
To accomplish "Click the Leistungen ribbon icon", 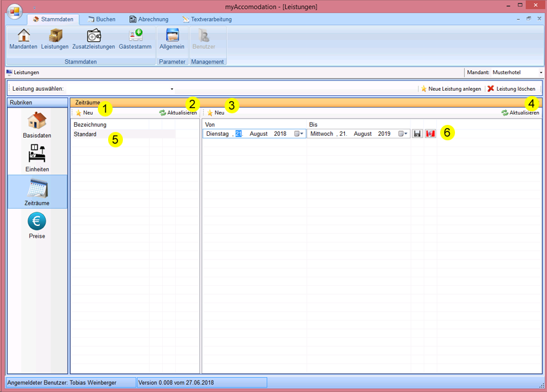I will click(55, 39).
